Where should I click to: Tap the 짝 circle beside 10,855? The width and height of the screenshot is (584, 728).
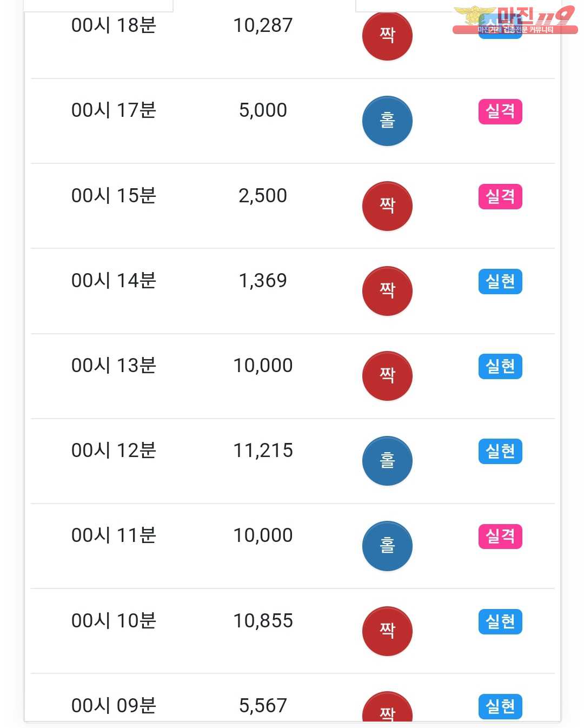[x=387, y=631]
